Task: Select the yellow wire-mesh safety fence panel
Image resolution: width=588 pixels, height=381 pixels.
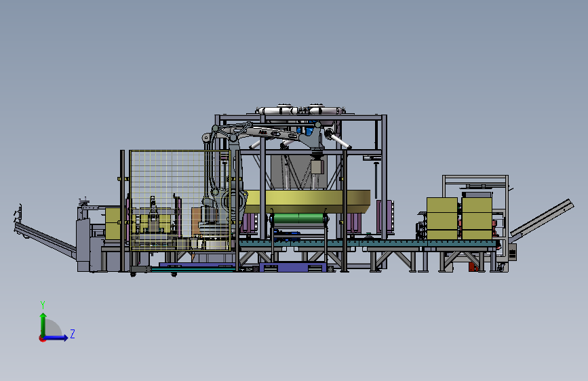Action: point(180,201)
